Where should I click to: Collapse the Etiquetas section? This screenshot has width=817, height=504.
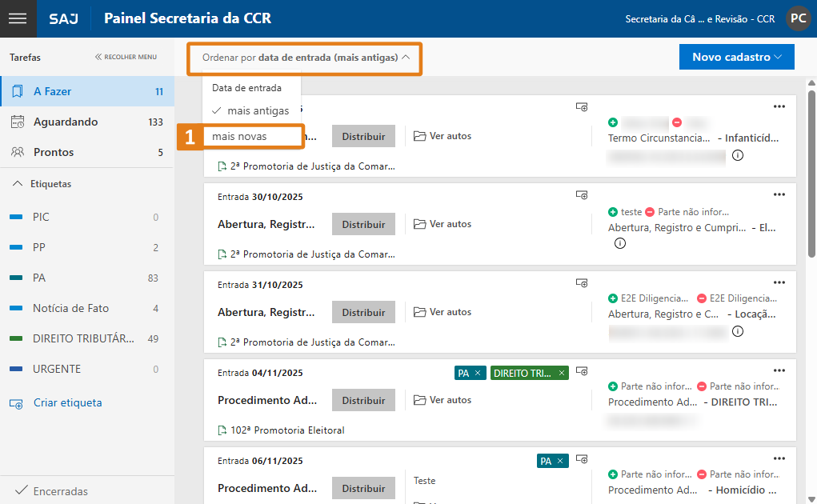click(x=18, y=184)
